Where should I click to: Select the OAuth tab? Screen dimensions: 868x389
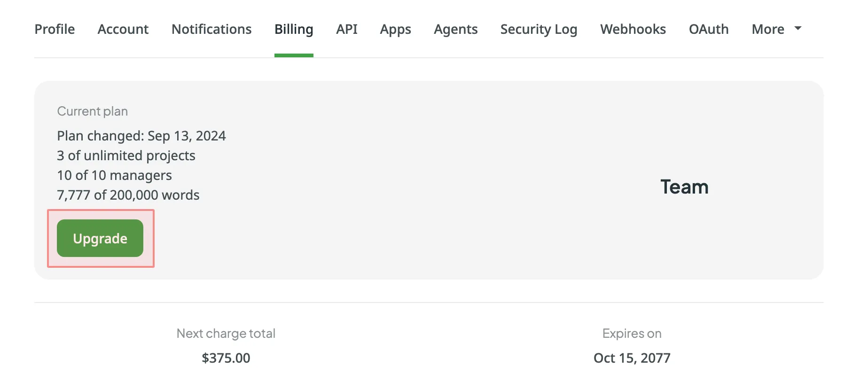pyautogui.click(x=709, y=29)
